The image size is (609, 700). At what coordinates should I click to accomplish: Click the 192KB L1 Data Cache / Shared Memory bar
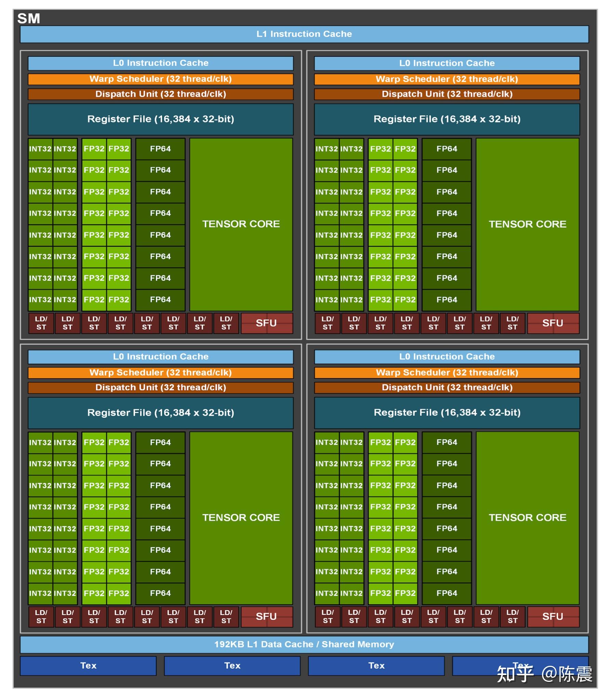coord(304,644)
